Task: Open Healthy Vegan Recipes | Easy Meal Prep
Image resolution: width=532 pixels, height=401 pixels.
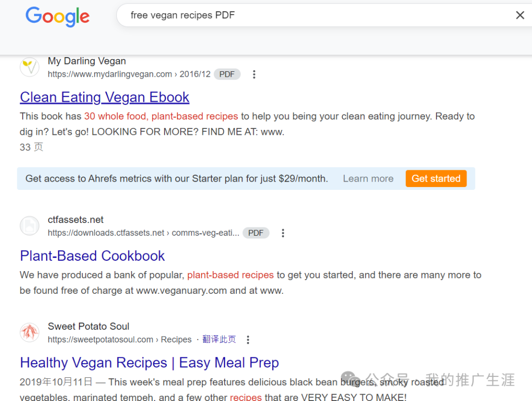Action: tap(149, 363)
